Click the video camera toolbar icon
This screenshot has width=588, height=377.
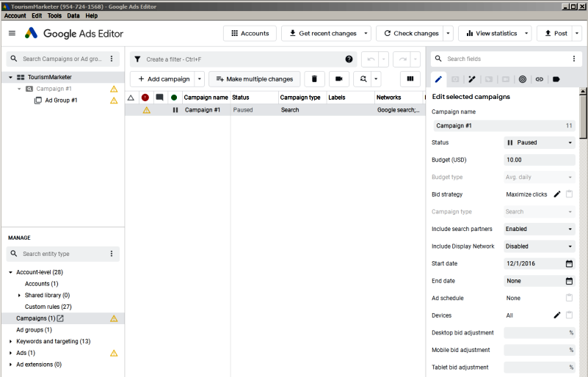339,79
